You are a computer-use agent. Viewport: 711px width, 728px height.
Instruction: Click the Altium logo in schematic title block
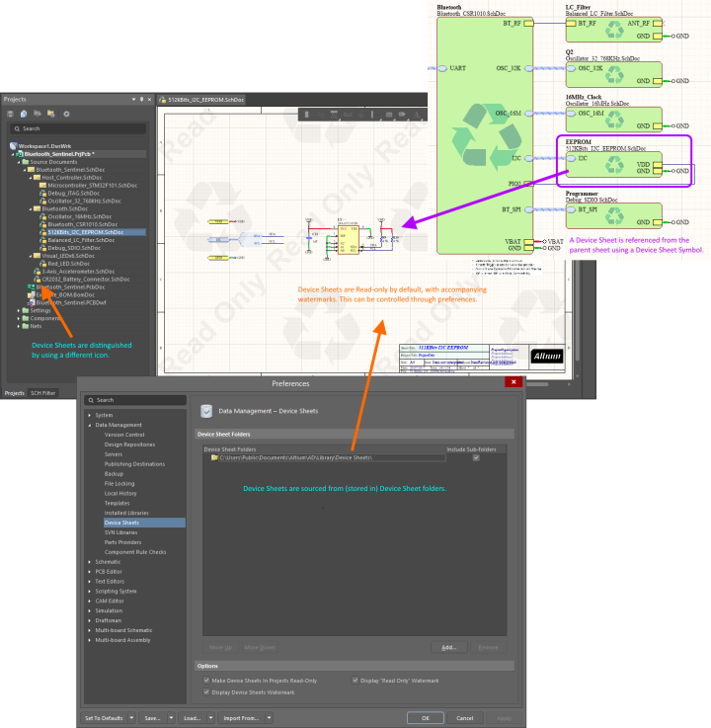[x=547, y=357]
